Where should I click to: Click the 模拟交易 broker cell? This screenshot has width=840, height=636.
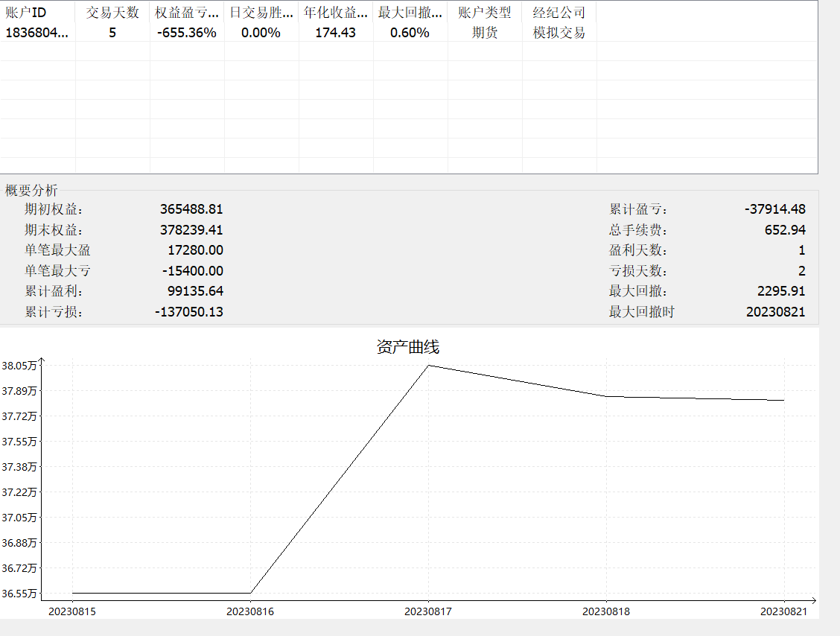(x=559, y=33)
